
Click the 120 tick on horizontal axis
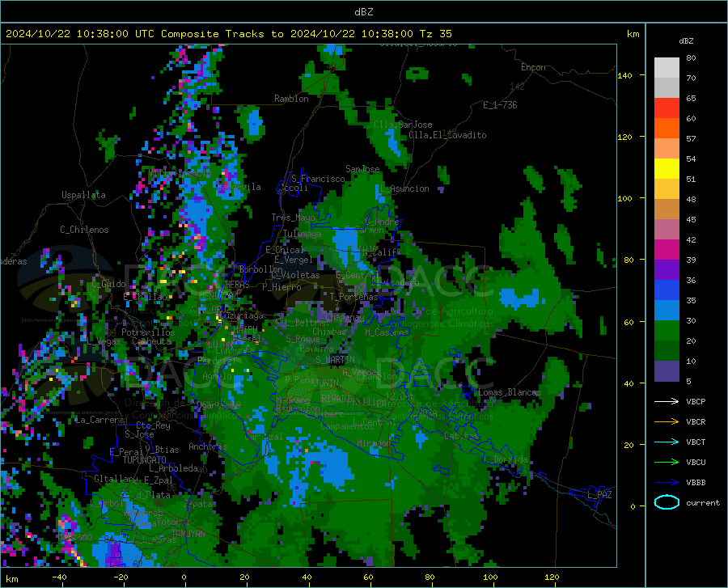coord(552,577)
